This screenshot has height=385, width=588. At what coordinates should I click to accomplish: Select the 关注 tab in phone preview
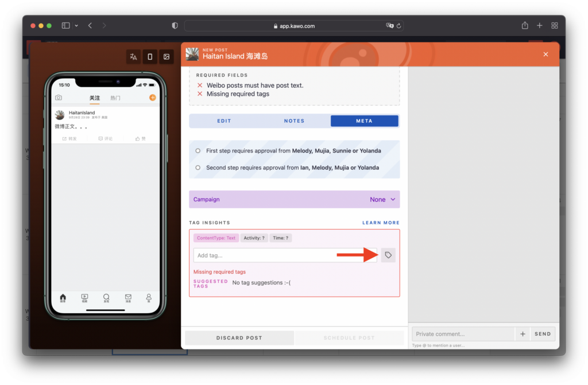tap(95, 98)
